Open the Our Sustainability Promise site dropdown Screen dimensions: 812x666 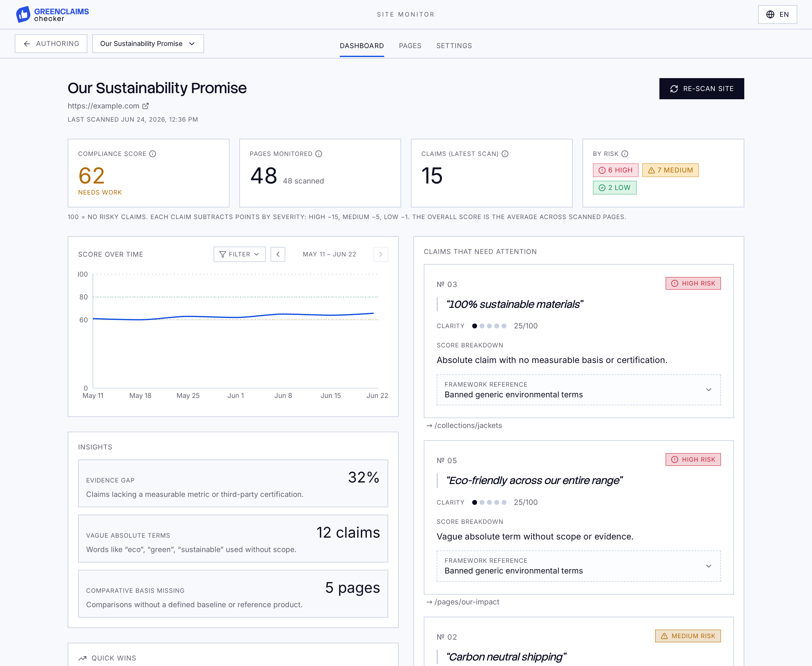pos(148,44)
